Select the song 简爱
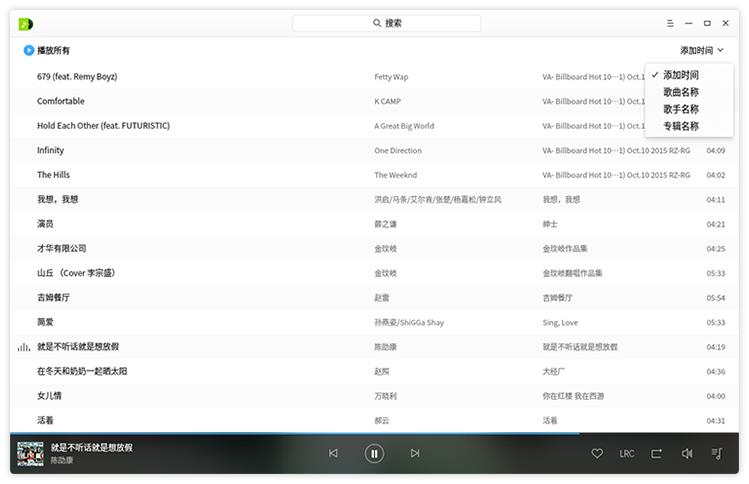This screenshot has height=484, width=749. pyautogui.click(x=45, y=323)
